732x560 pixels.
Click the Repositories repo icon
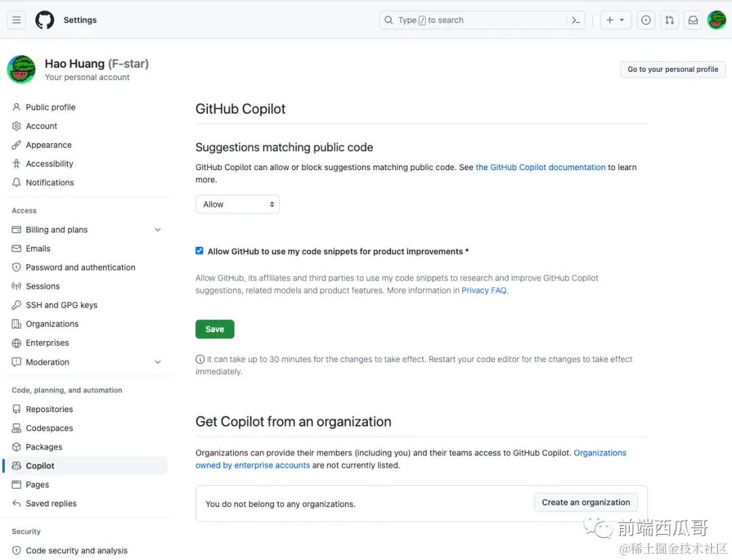pyautogui.click(x=16, y=409)
